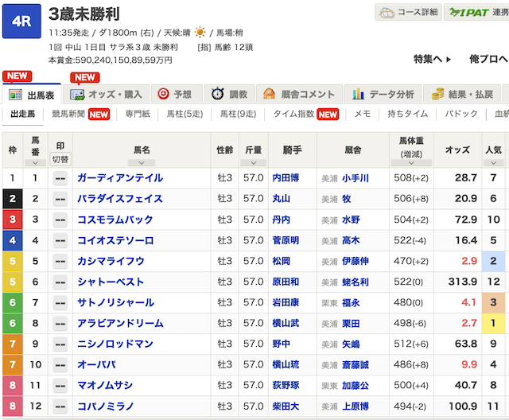This screenshot has height=420, width=509.
Task: Open mark selector for カシマライフウ
Action: tap(60, 261)
